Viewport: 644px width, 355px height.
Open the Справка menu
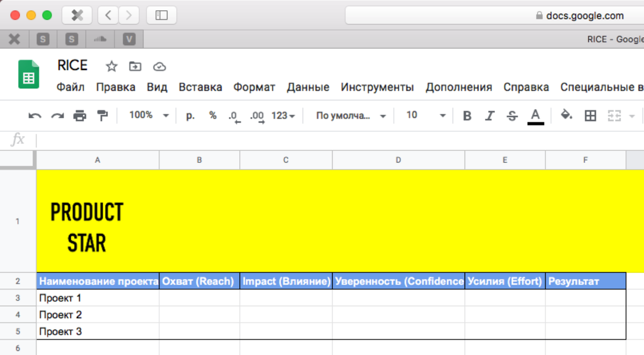(526, 87)
